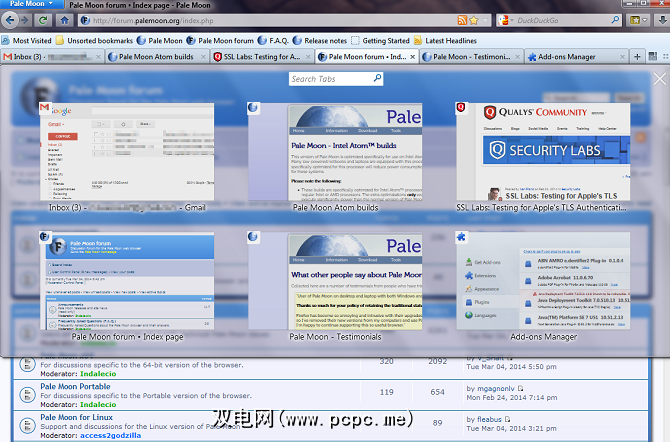Viewport: 670px width, 442px height.
Task: Close the Pale Moon Atom builds tab
Action: point(203,57)
